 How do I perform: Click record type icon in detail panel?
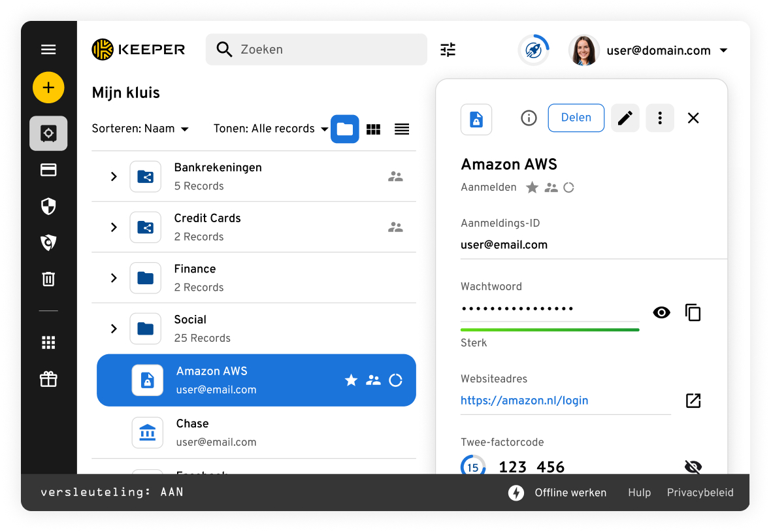pos(476,120)
